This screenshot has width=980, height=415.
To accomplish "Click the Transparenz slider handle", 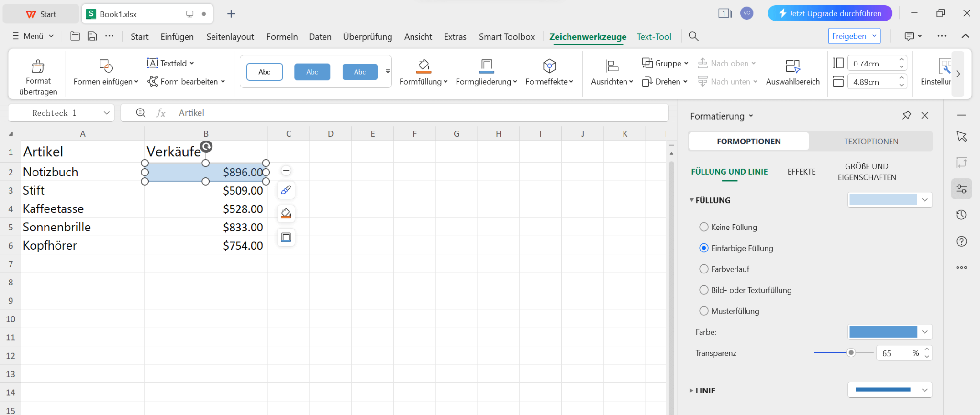I will point(851,353).
